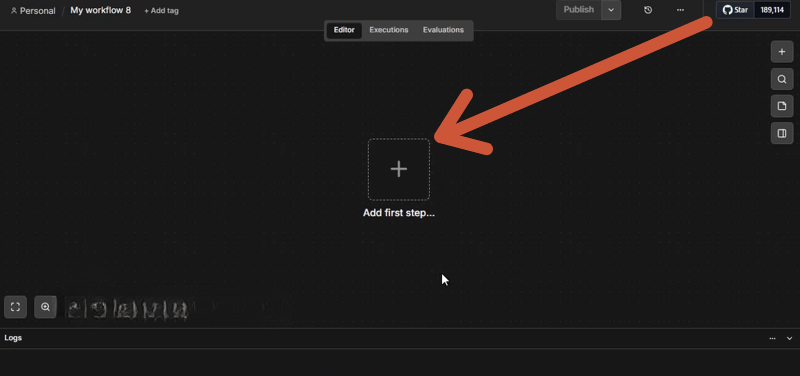800x376 pixels.
Task: Click the GitHub Star button
Action: coord(735,10)
